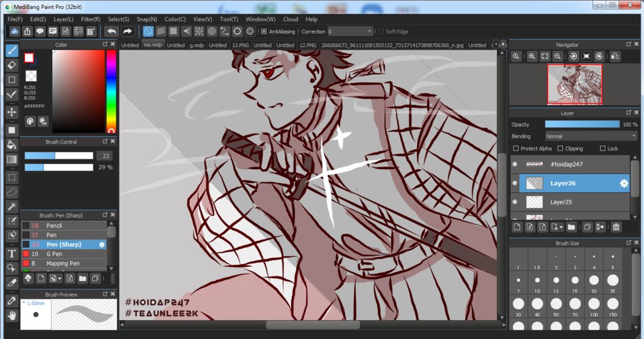Screen dimensions: 644x339
Task: Pop out the Color panel
Action: pos(105,44)
